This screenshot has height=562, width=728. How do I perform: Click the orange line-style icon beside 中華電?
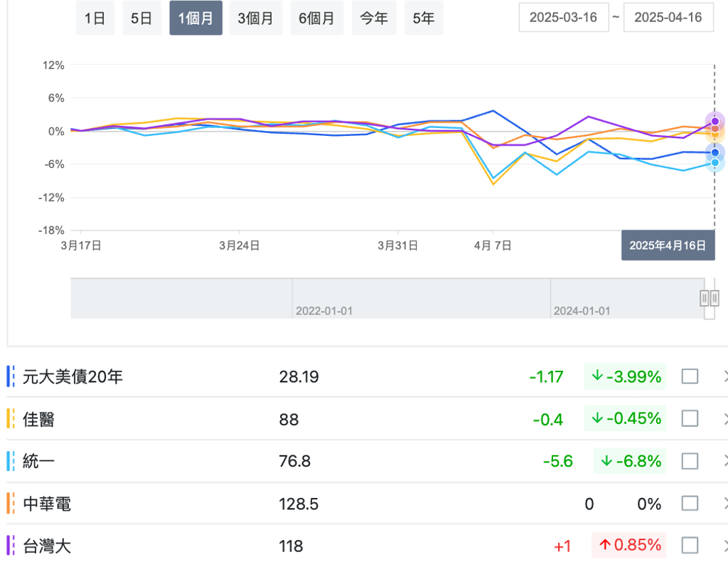click(x=11, y=504)
